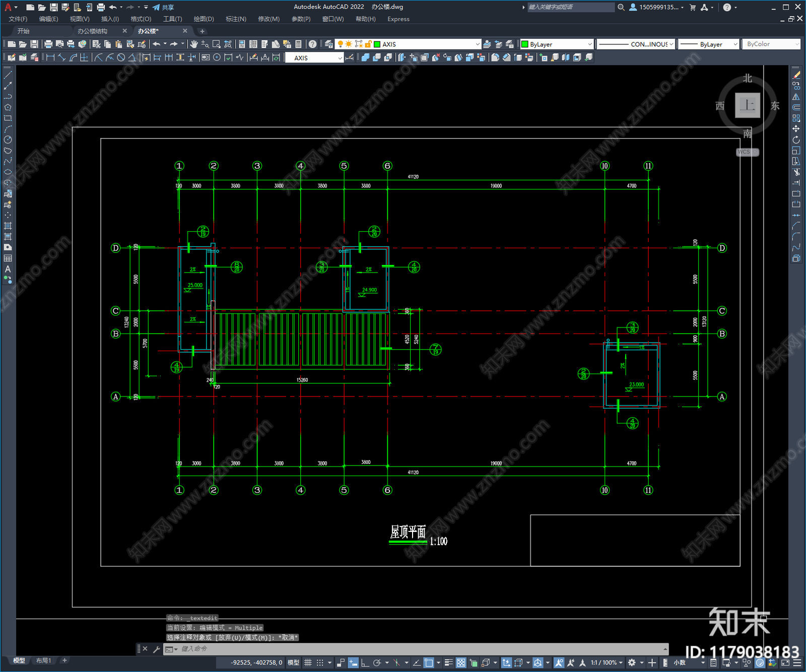The image size is (806, 672).
Task: Toggle lineweight display in status bar
Action: 448,662
